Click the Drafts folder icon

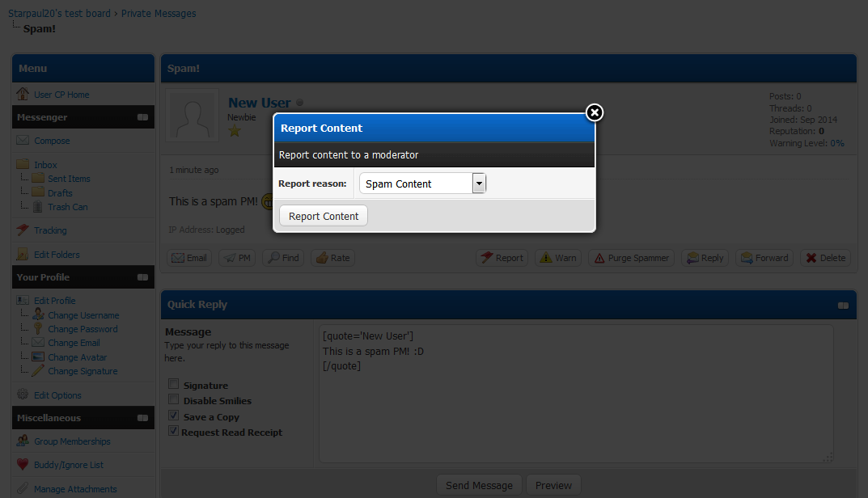coord(38,192)
